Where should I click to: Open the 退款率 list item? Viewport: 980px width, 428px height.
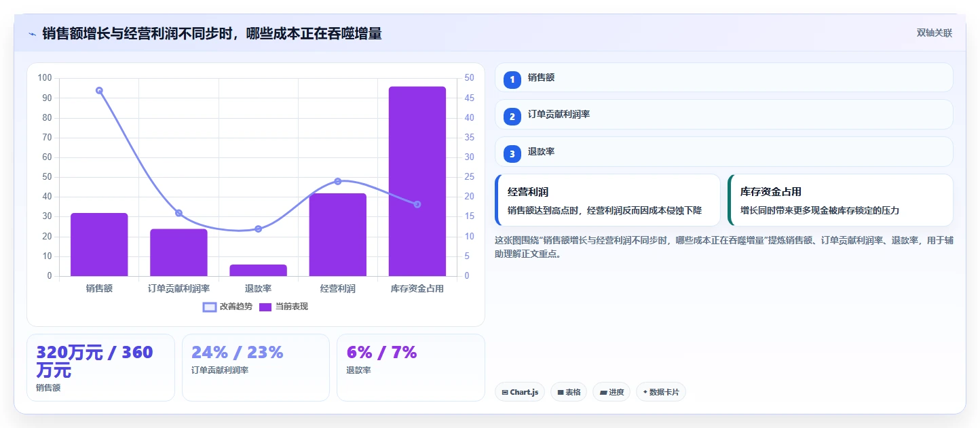coord(724,152)
